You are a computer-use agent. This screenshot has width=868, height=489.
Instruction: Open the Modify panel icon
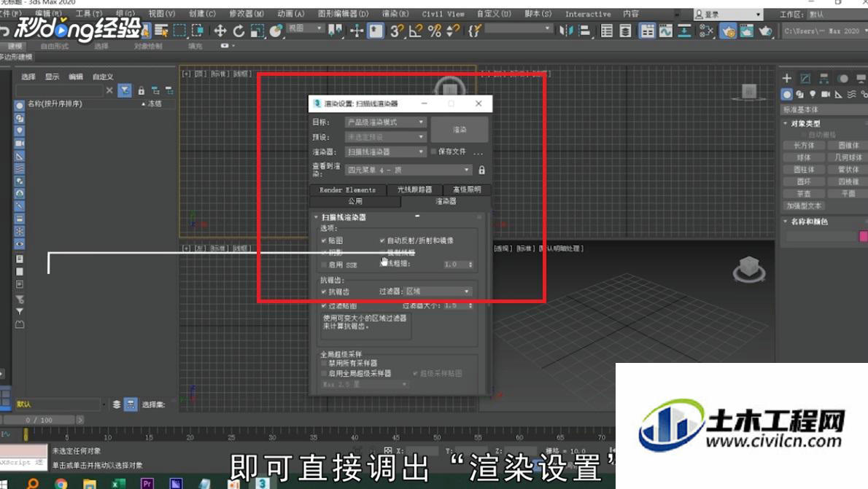[x=805, y=78]
